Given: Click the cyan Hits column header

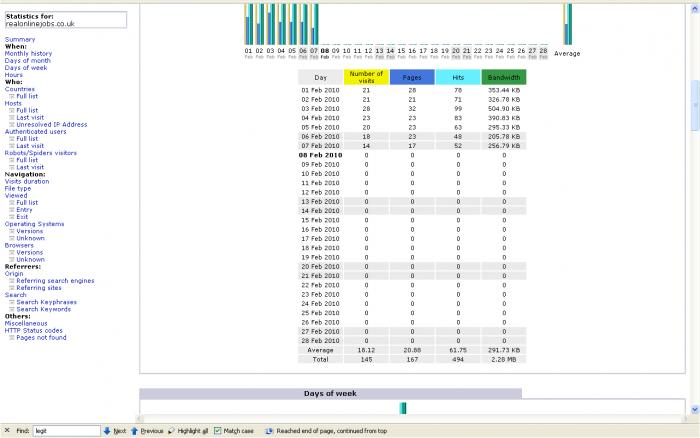Looking at the screenshot, I should click(x=458, y=77).
